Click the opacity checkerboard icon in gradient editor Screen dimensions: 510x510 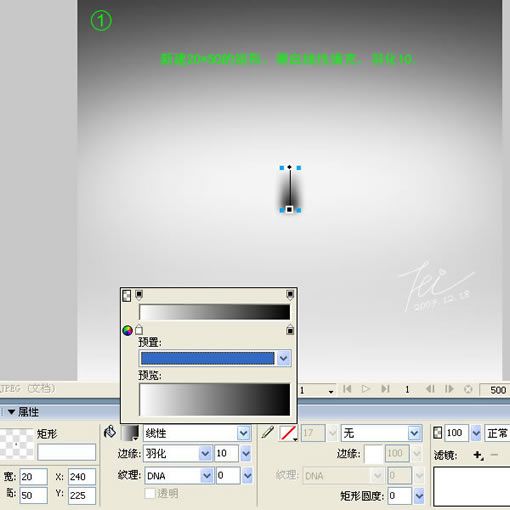[x=127, y=296]
